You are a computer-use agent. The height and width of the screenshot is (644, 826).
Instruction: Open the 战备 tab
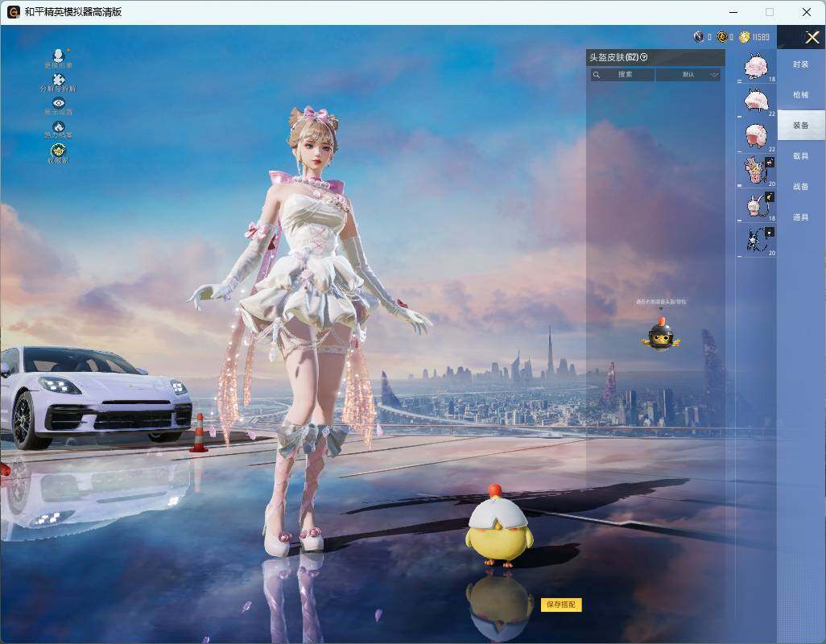coord(801,187)
